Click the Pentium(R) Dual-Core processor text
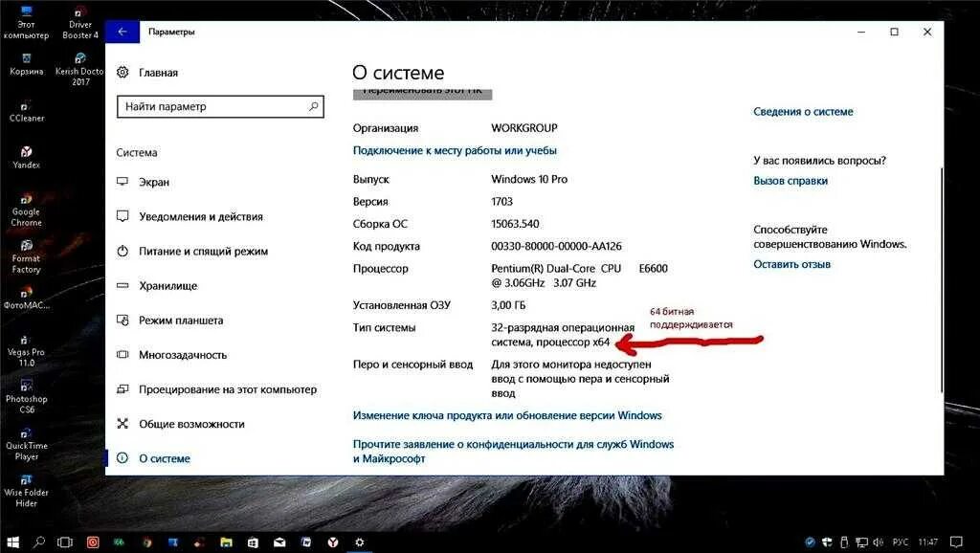Screen dimensions: 980x553 coord(579,276)
